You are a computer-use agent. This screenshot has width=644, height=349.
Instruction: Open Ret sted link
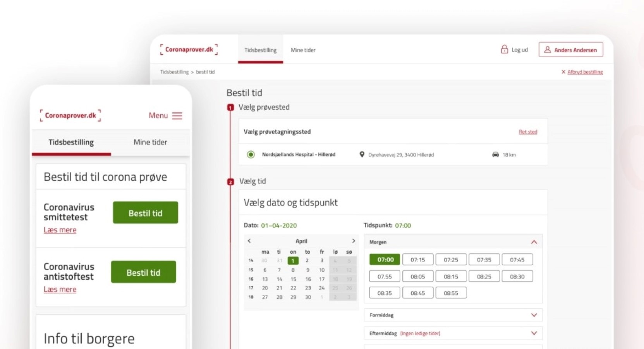click(527, 132)
